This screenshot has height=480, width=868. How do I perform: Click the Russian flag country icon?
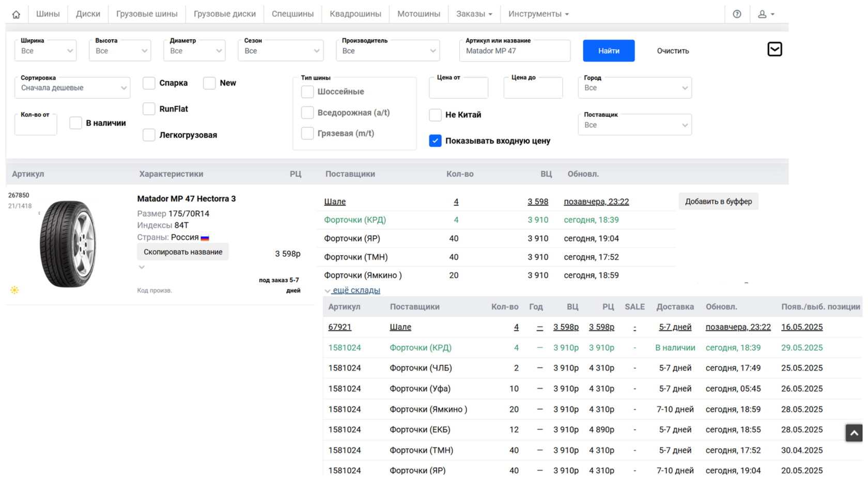(x=205, y=238)
